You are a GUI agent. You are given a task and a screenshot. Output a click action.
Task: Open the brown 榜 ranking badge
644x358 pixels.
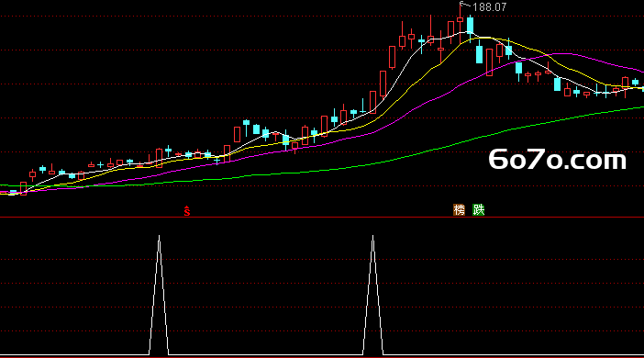click(460, 209)
